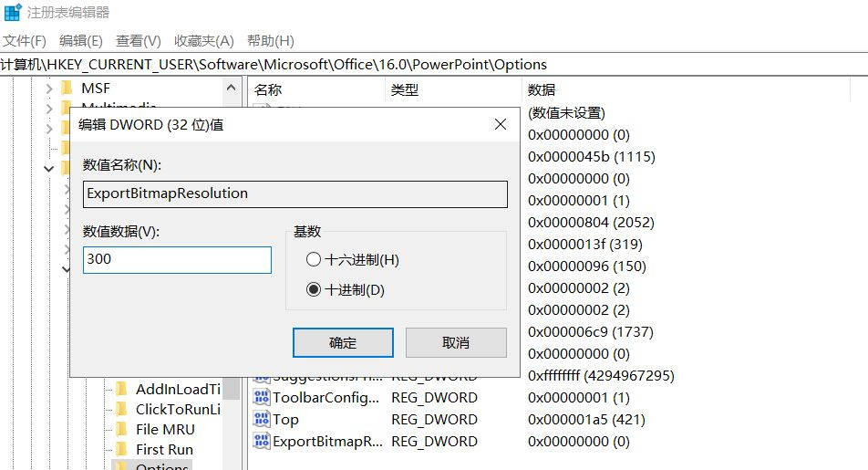Confirm with the 确定 button

point(343,342)
